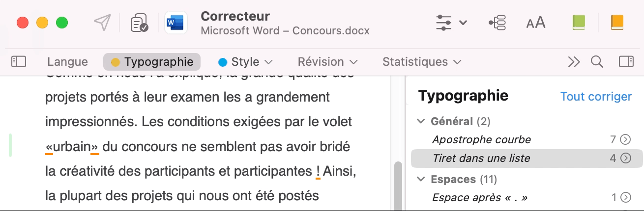Viewport: 644px width, 211px height.
Task: Click the search magnifier icon
Action: click(x=597, y=62)
